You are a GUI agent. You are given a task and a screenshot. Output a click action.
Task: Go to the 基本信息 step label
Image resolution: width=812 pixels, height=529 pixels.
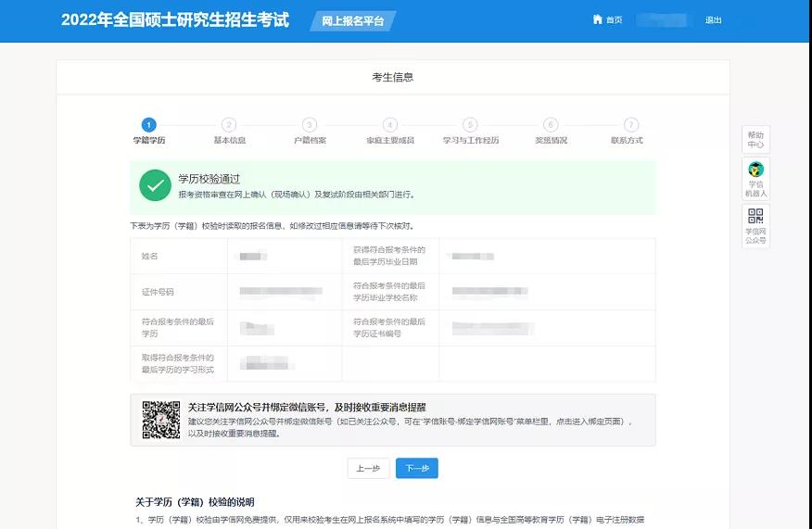(x=229, y=140)
